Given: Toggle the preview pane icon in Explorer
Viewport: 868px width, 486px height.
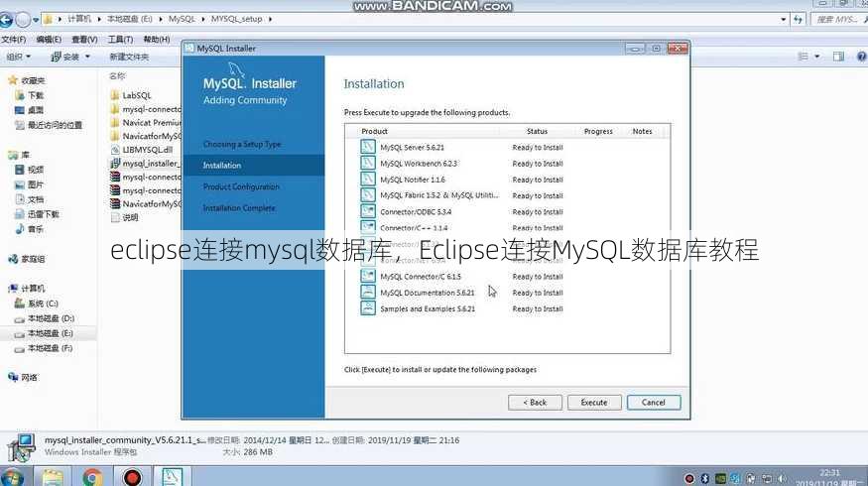Looking at the screenshot, I should click(838, 57).
